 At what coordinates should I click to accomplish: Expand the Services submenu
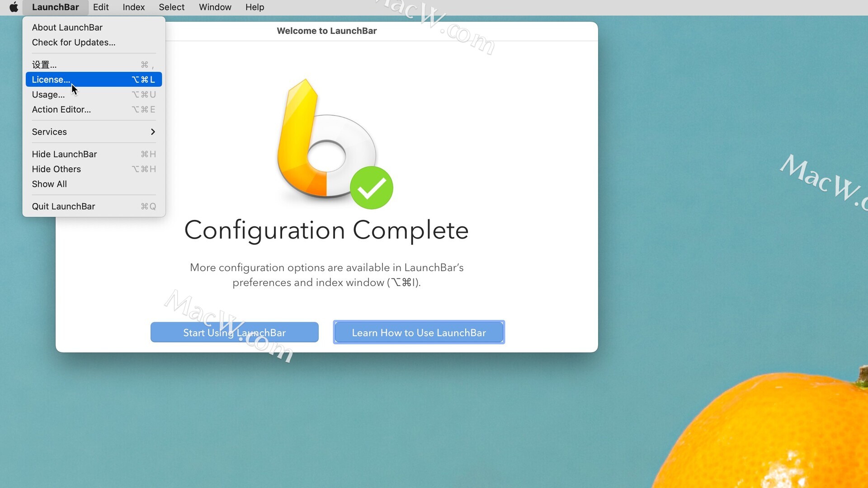tap(94, 132)
